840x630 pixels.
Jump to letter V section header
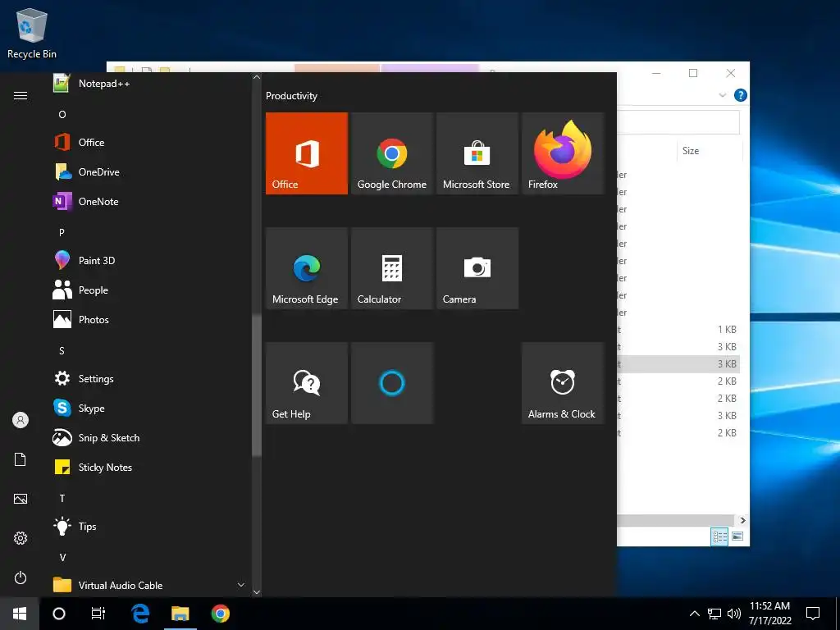pos(62,558)
